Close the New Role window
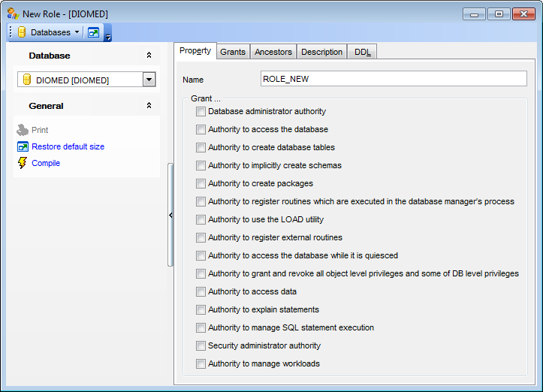 point(523,14)
